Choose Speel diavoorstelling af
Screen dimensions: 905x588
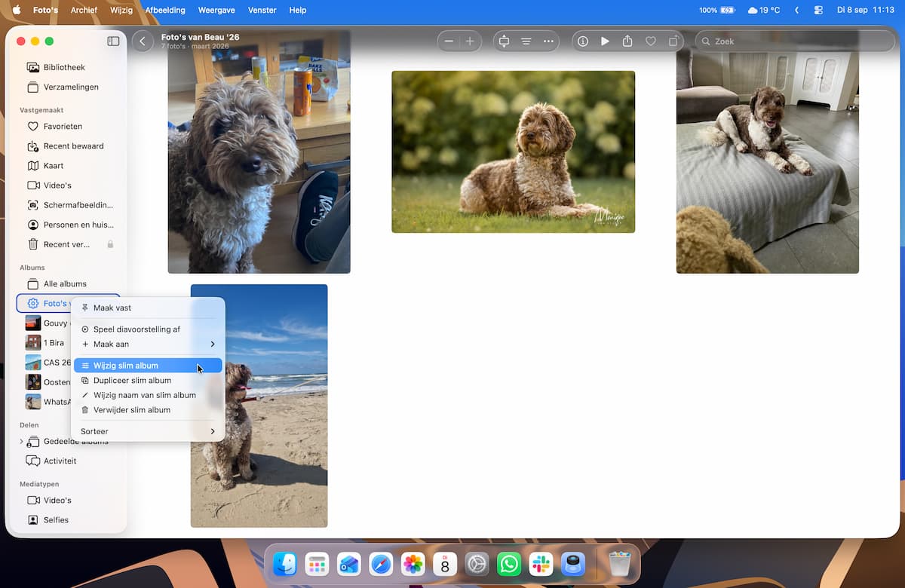click(148, 329)
